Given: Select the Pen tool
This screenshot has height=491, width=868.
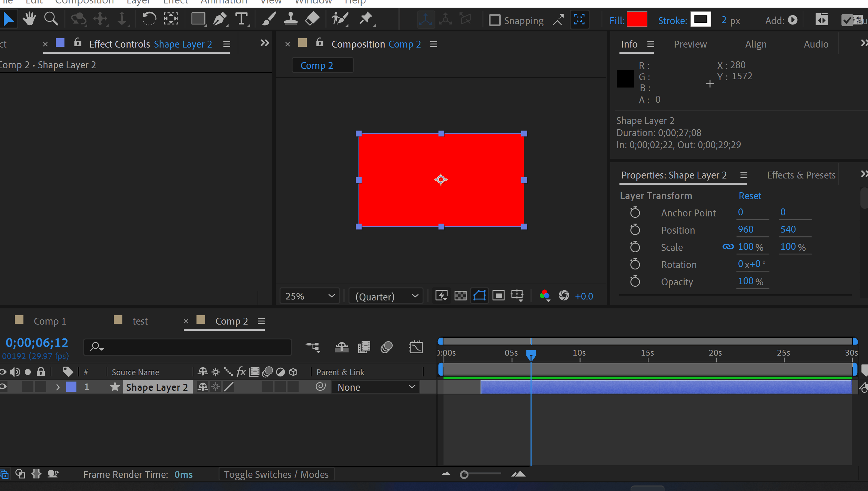Looking at the screenshot, I should tap(220, 19).
